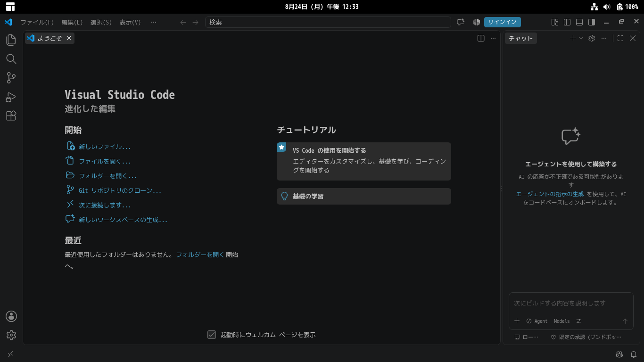Open the 既定の承認 approval picker
The image size is (644, 362).
[586, 337]
